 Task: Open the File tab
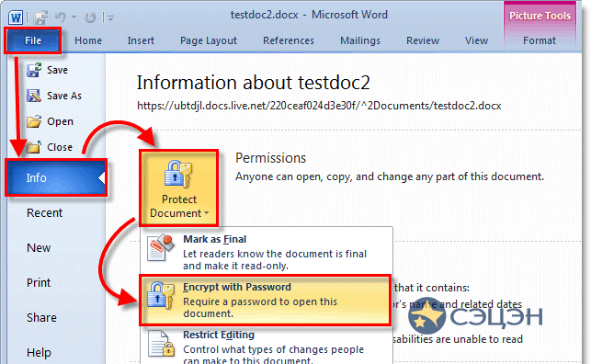[x=33, y=40]
